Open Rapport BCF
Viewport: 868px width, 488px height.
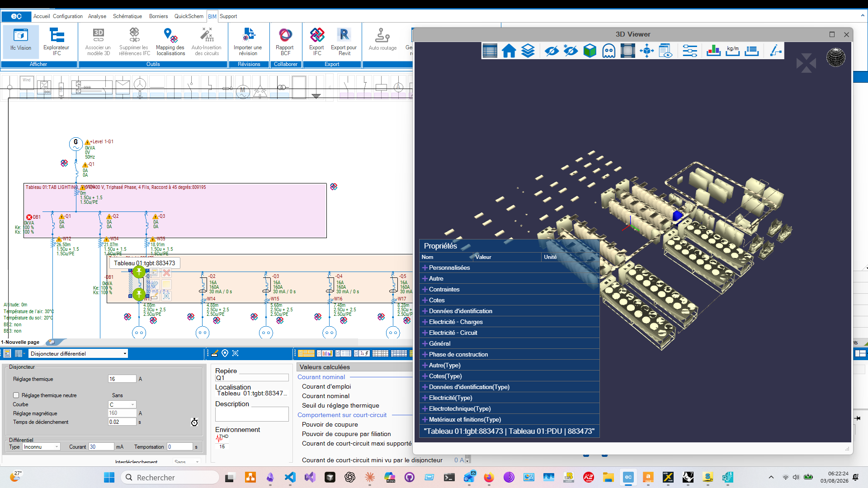pos(285,42)
